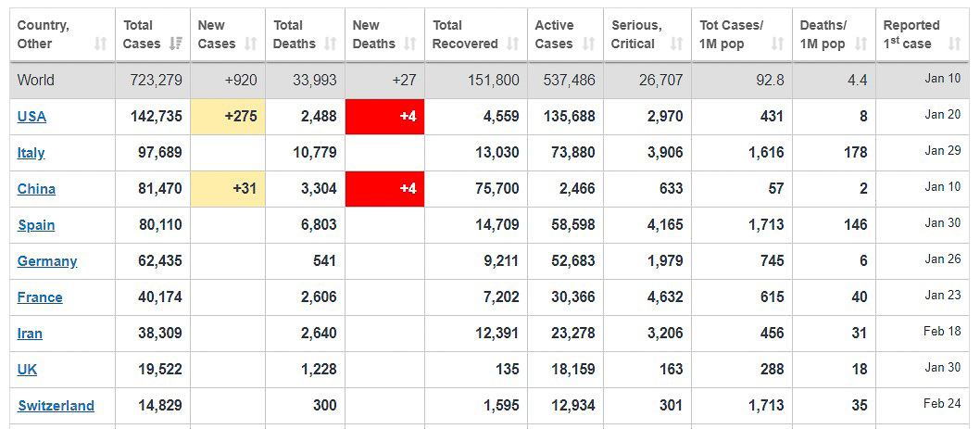Click World new cases +920
This screenshot has height=429, width=980.
tap(239, 80)
